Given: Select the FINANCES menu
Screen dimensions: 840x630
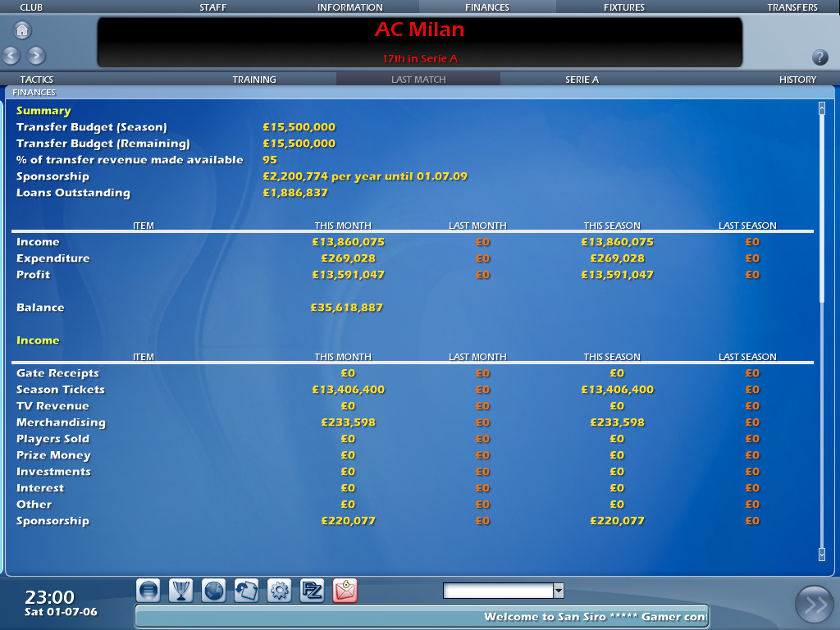Looking at the screenshot, I should (x=487, y=7).
